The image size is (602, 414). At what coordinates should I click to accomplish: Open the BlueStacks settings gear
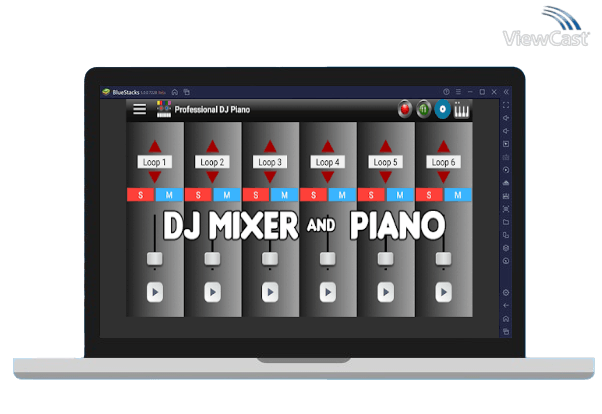coord(506,293)
